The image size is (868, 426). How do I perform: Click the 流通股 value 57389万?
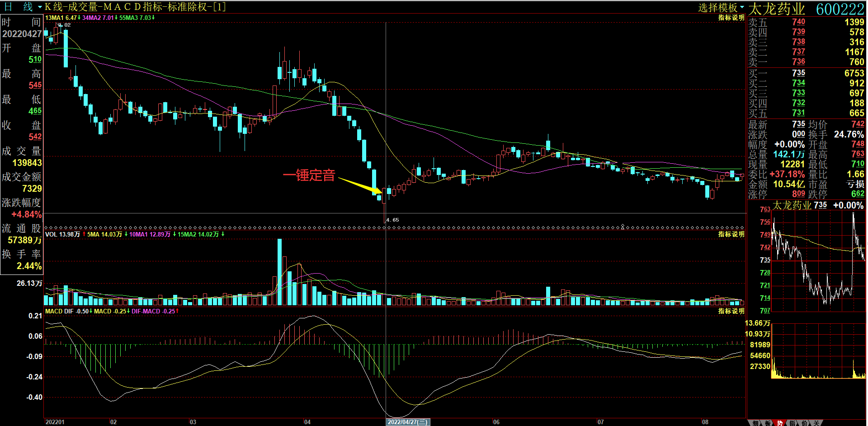(x=25, y=240)
